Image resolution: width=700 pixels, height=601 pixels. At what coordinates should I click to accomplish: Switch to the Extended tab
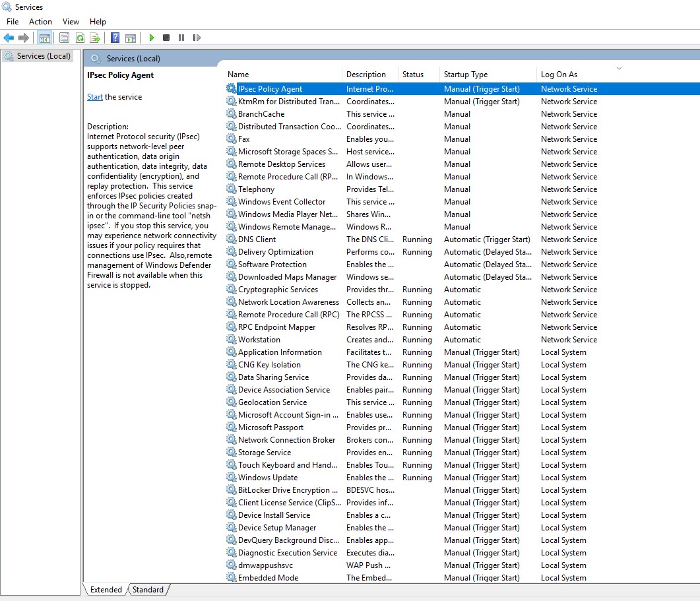[x=106, y=589]
